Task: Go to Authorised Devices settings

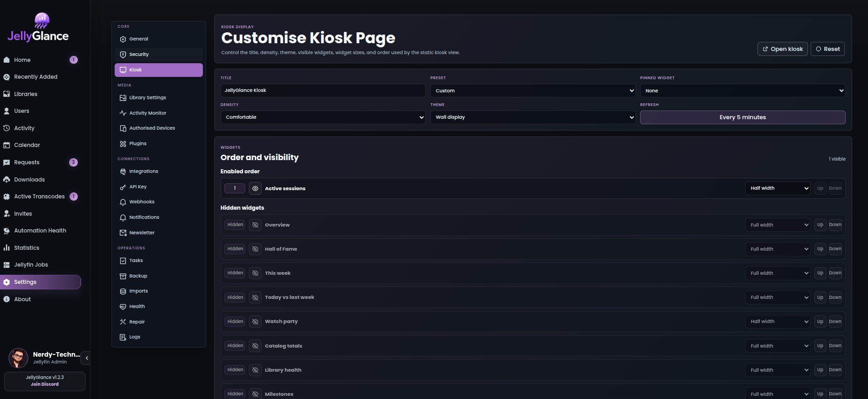Action: (x=159, y=128)
